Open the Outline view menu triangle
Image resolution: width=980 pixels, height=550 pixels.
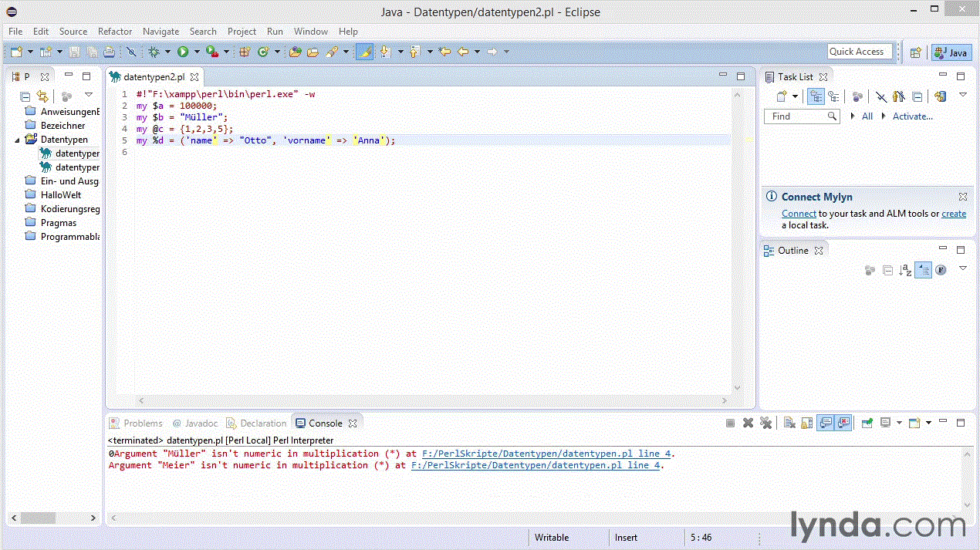pos(963,268)
